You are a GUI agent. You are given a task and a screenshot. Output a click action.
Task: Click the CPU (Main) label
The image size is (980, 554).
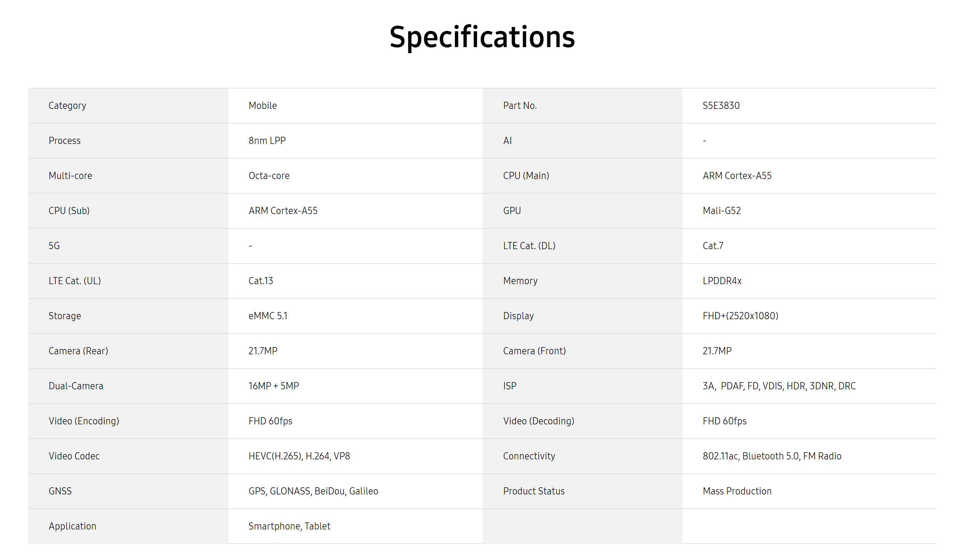[526, 176]
